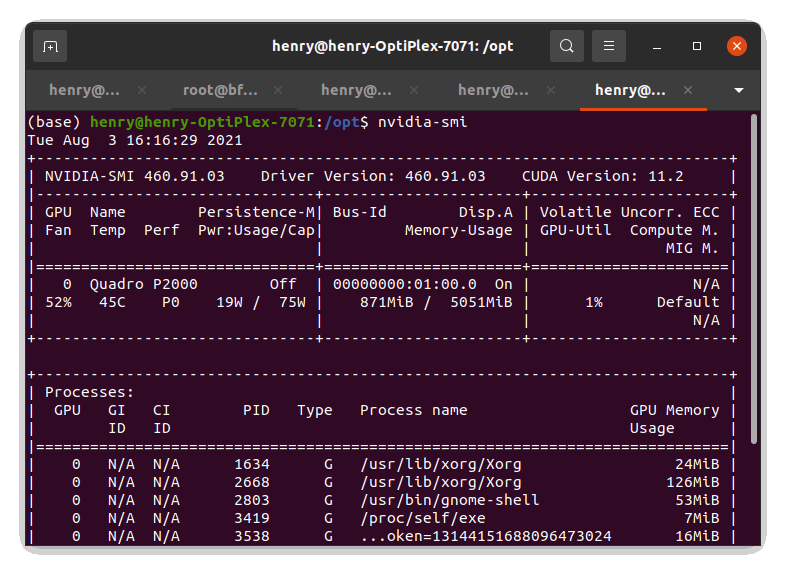Image resolution: width=786 pixels, height=574 pixels.
Task: Click the Persistence-M Off value
Action: tap(283, 285)
